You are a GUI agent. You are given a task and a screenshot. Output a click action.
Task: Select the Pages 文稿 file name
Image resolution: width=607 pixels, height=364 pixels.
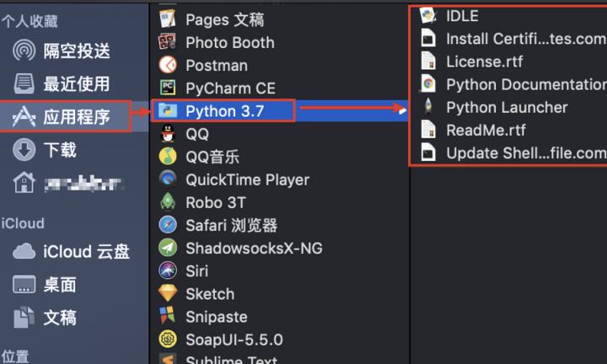(225, 19)
